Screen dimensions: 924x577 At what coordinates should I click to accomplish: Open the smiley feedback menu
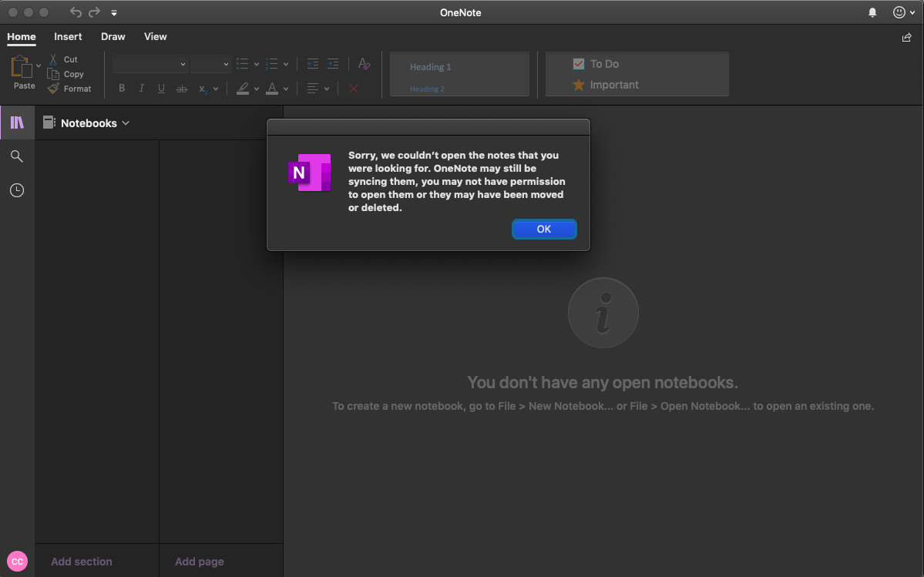904,12
